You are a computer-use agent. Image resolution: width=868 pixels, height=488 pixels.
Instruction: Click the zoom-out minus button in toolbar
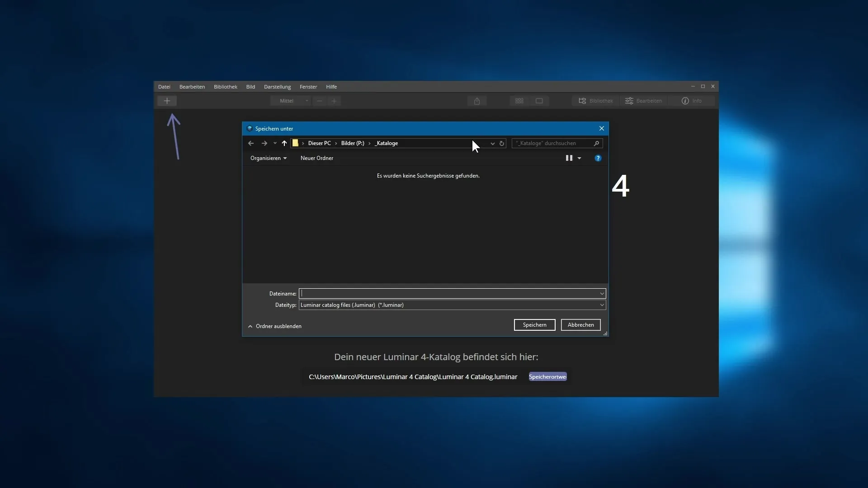(x=320, y=101)
